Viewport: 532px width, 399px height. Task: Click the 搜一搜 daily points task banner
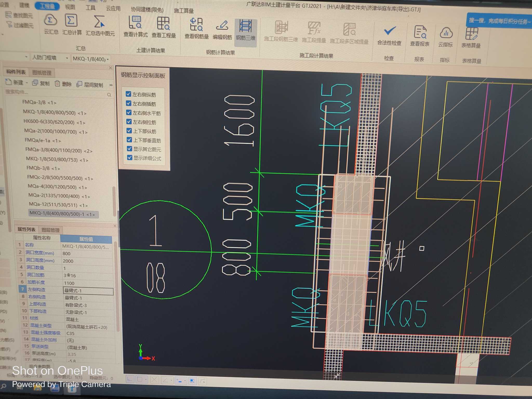point(499,21)
